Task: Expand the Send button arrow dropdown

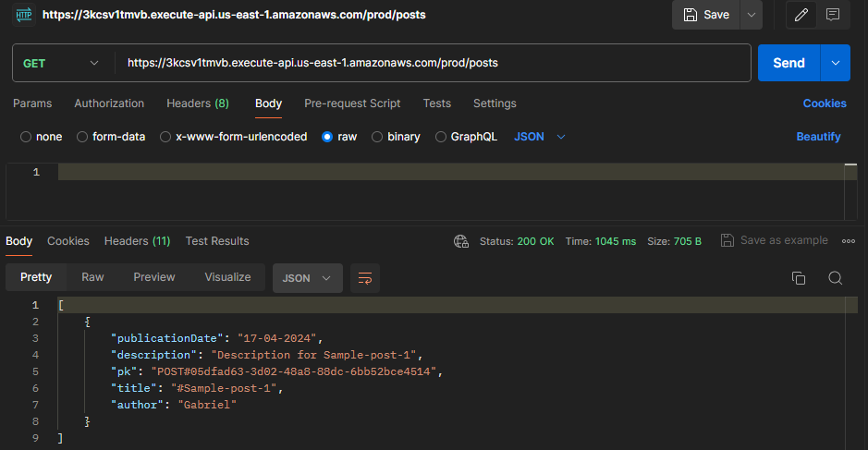Action: (x=836, y=63)
